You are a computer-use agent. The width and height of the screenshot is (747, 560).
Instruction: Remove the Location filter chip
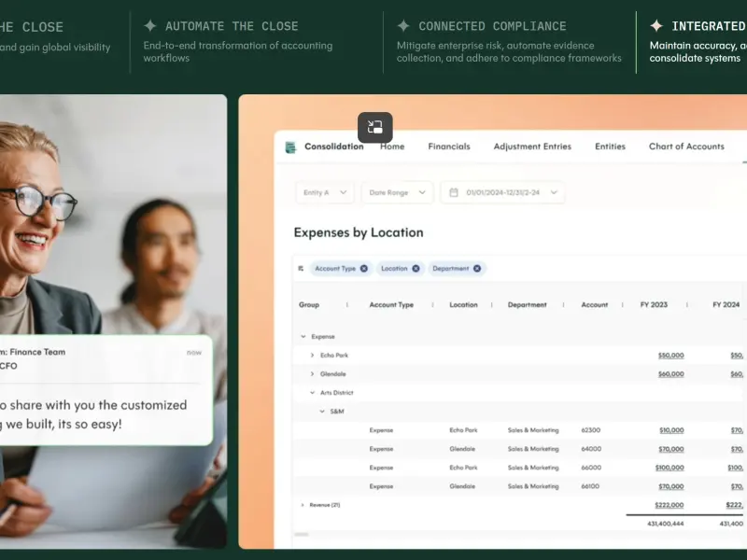[416, 269]
